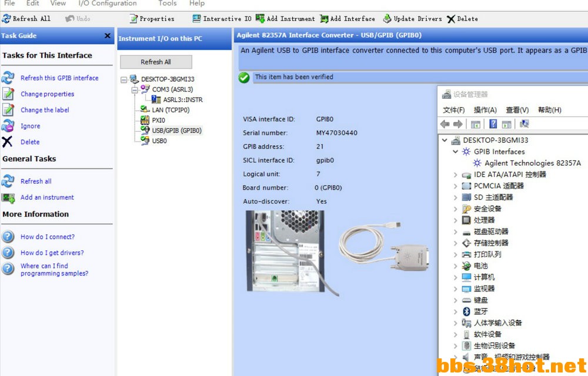This screenshot has height=376, width=588.
Task: Open the Help menu
Action: tap(197, 4)
